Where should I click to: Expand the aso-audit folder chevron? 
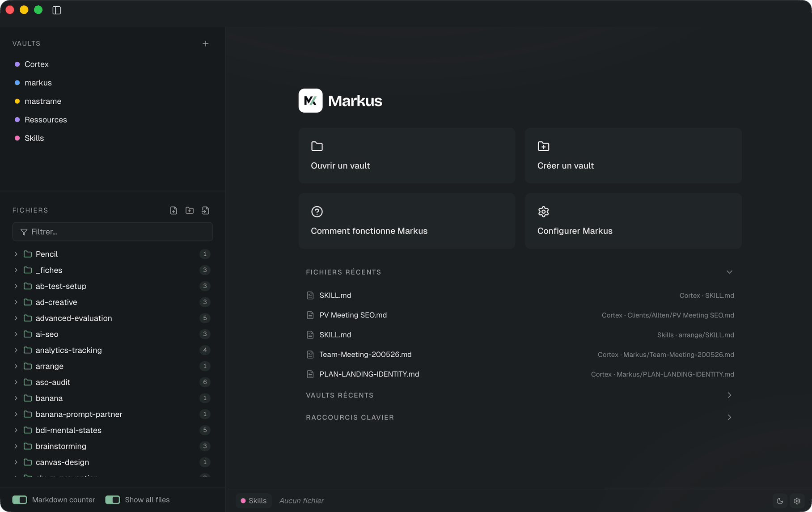click(16, 382)
